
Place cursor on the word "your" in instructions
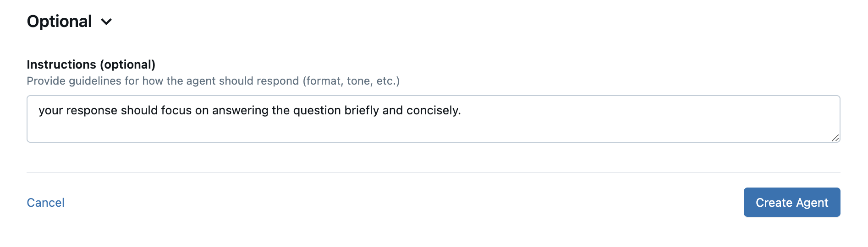click(x=50, y=111)
